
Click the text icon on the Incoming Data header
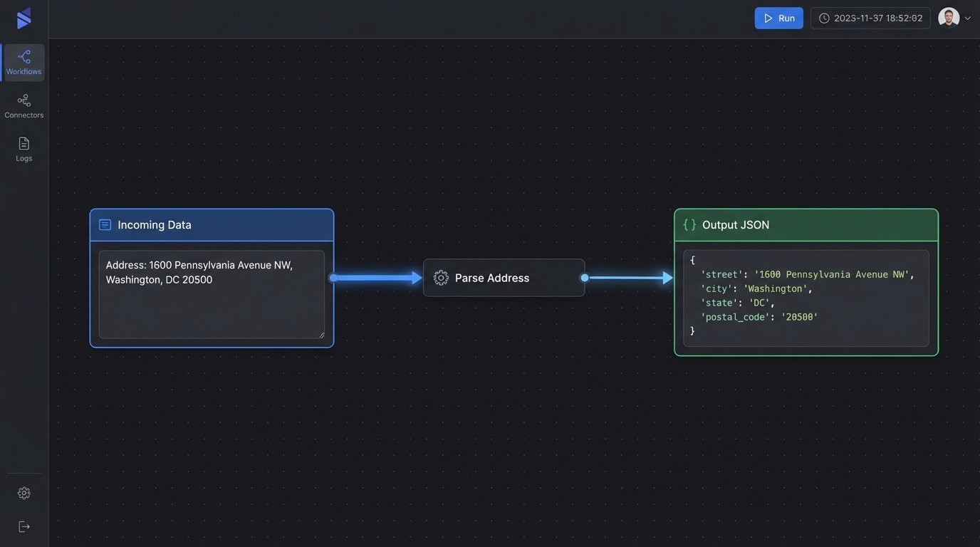(x=104, y=223)
